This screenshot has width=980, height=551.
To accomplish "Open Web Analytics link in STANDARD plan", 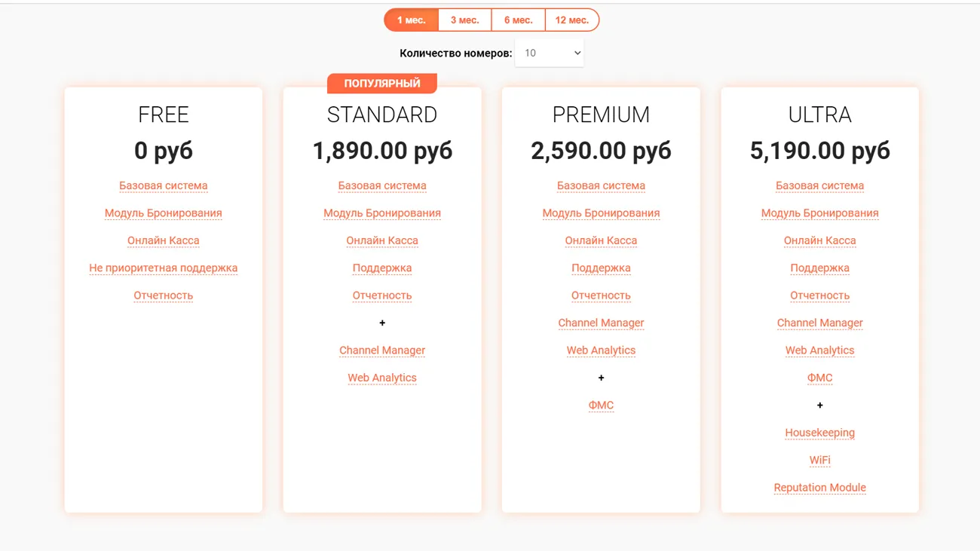I will 382,378.
